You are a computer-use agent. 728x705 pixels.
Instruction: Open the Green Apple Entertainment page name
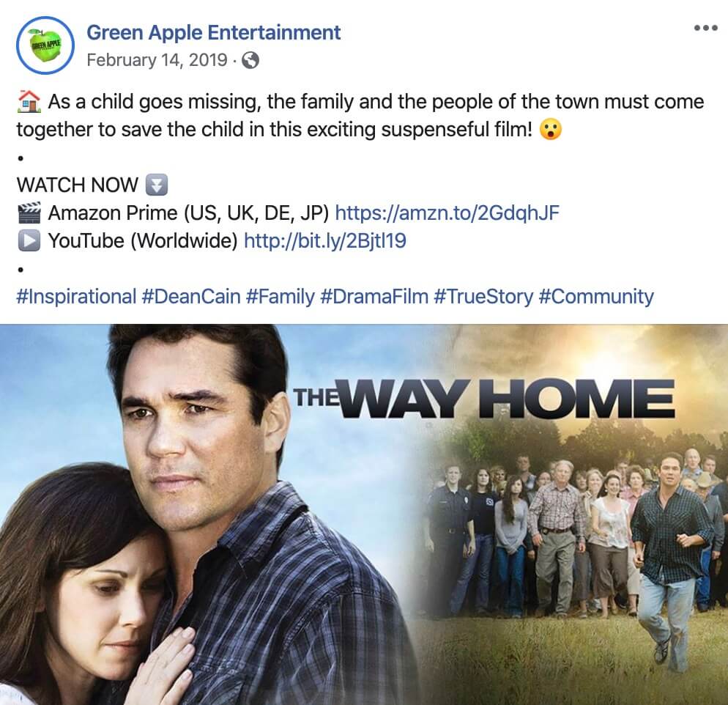(x=214, y=32)
